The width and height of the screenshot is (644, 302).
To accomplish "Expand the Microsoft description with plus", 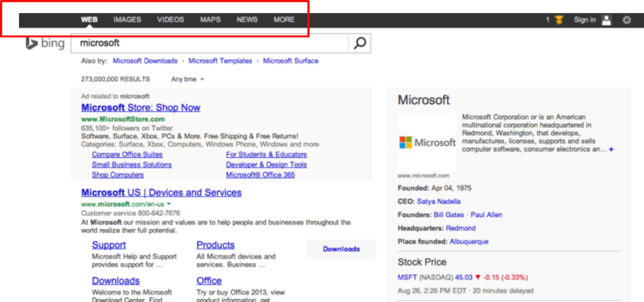I will point(611,149).
